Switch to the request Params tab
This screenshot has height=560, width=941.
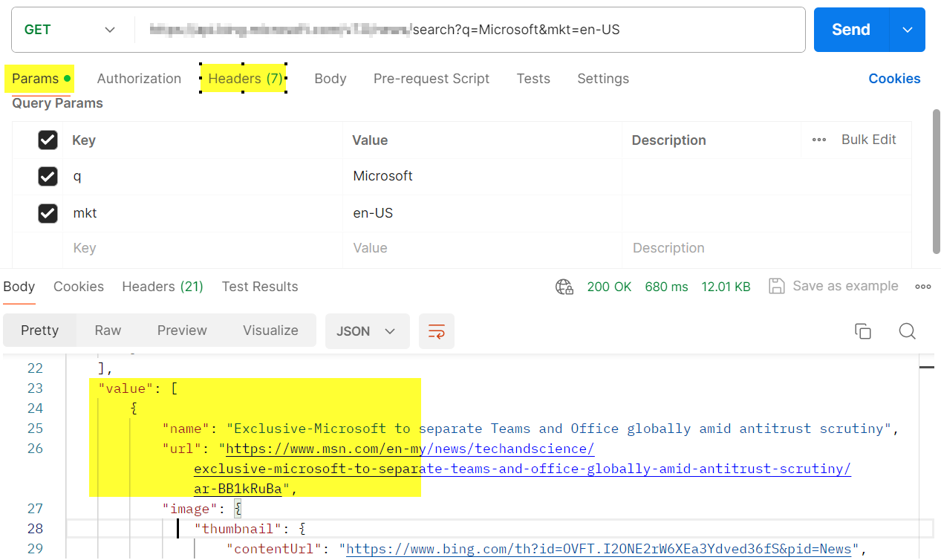[41, 79]
